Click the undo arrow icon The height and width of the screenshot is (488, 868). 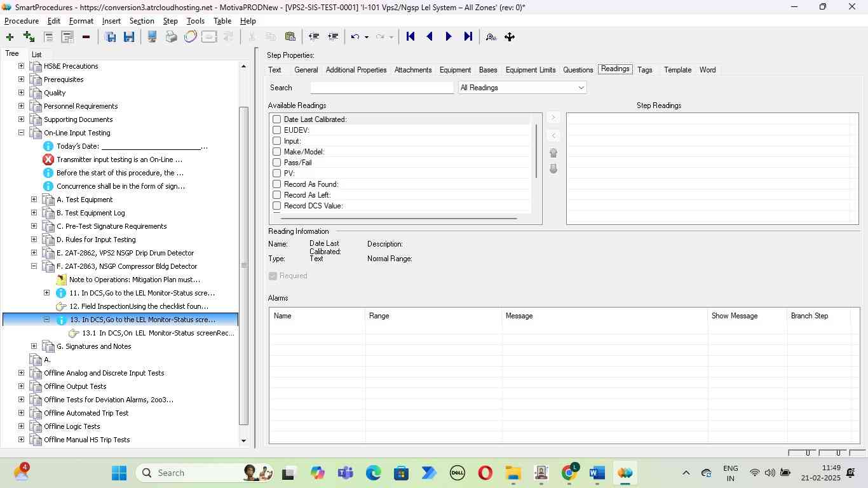coord(355,37)
